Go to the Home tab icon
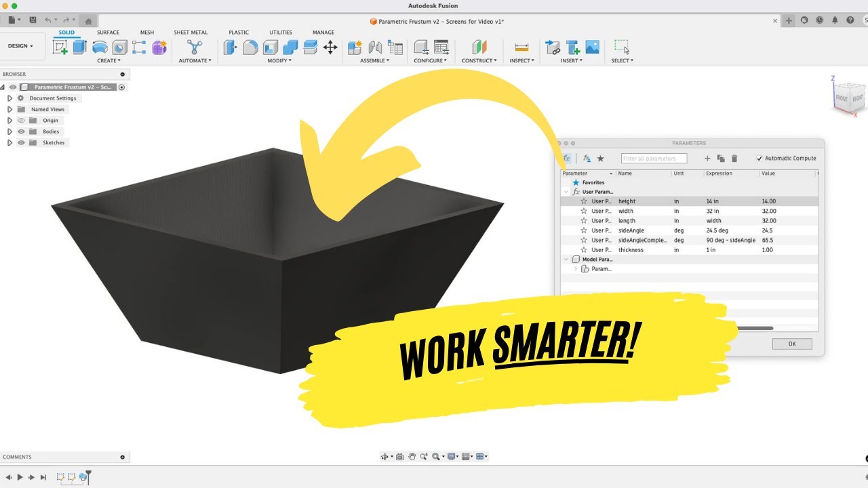The width and height of the screenshot is (868, 488). pyautogui.click(x=88, y=21)
